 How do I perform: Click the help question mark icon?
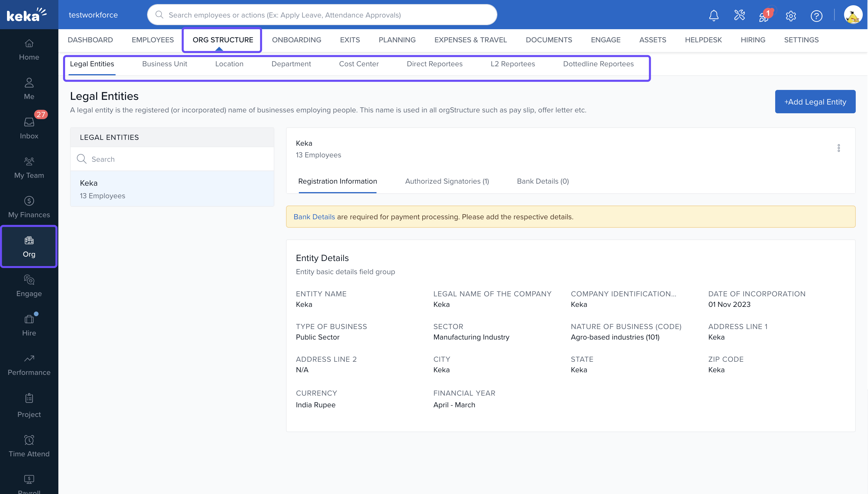pyautogui.click(x=816, y=15)
